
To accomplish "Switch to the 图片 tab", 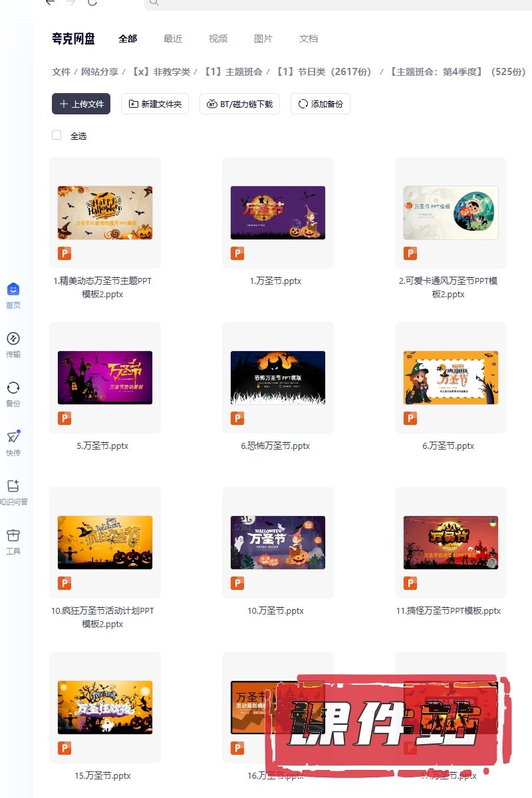I will (263, 39).
